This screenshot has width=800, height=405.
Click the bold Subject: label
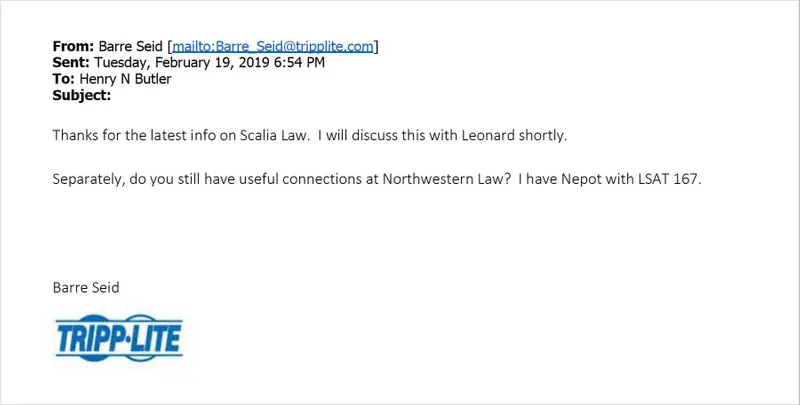point(82,95)
